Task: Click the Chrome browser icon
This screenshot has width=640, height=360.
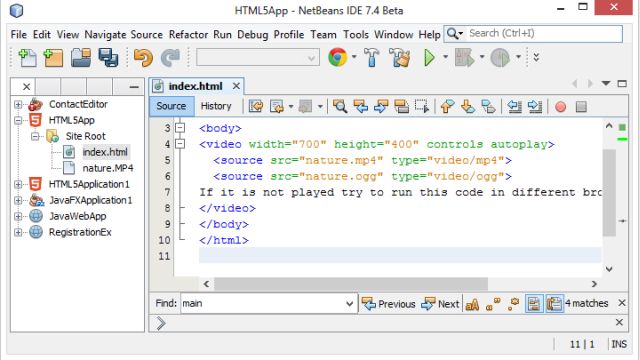Action: [338, 57]
